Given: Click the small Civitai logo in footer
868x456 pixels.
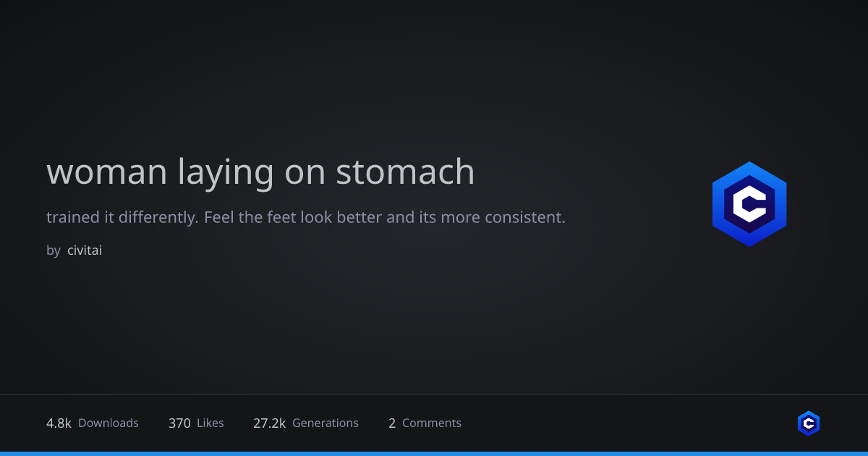Looking at the screenshot, I should click(809, 423).
